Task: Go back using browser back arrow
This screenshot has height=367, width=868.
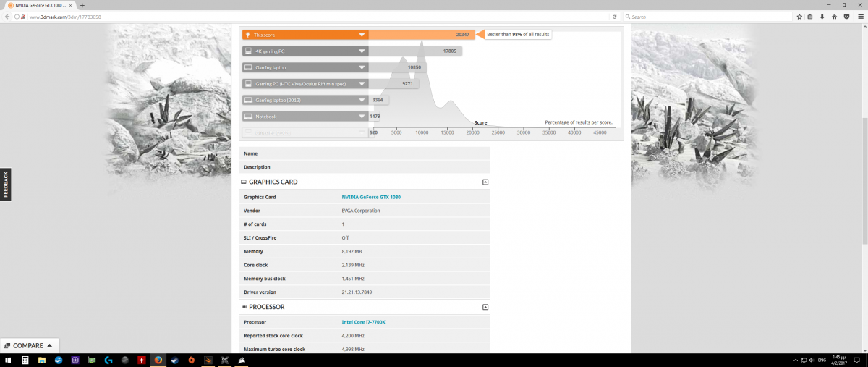Action: coord(7,17)
